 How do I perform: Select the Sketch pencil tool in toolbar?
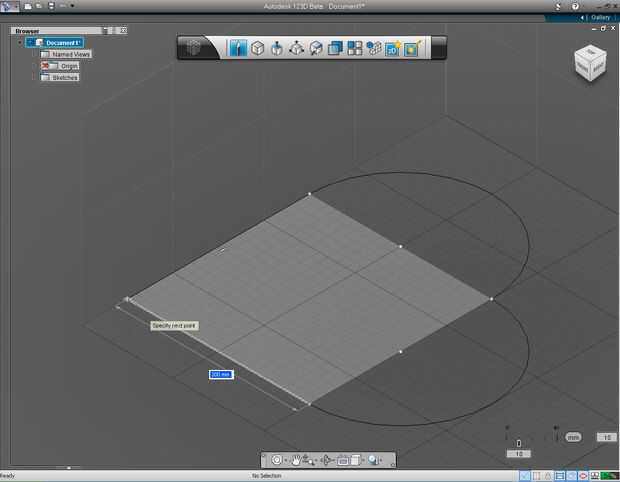(x=238, y=48)
